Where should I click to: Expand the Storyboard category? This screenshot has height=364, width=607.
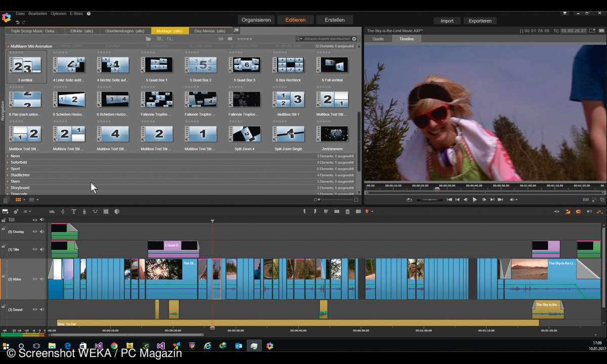click(8, 188)
